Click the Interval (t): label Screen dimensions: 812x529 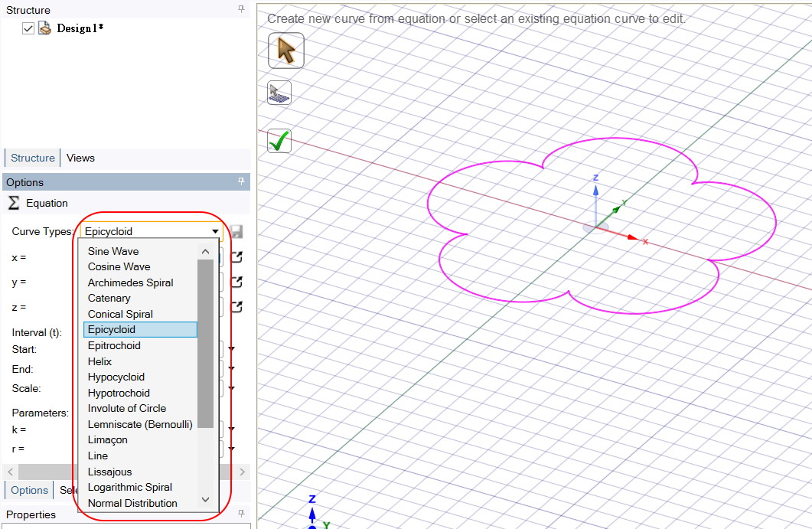coord(37,332)
